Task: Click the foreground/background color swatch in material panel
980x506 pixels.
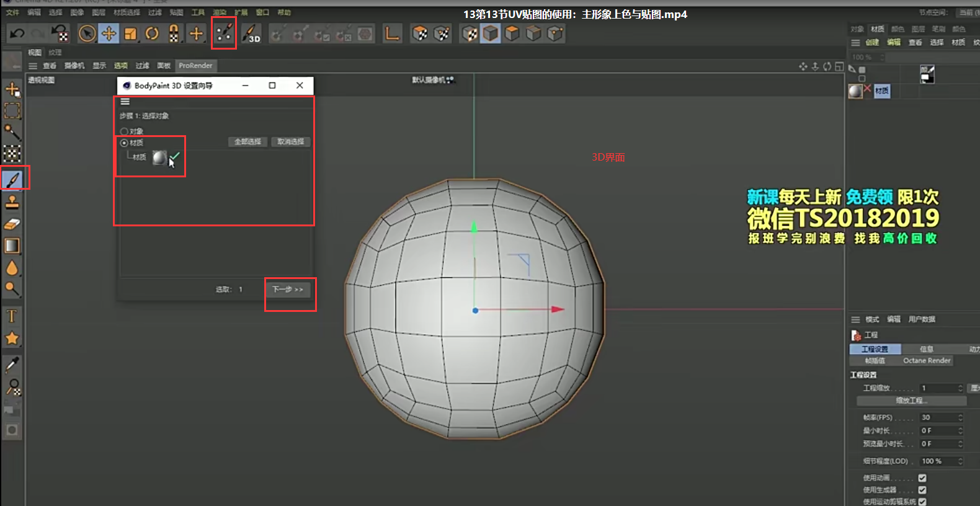Action: coord(927,74)
